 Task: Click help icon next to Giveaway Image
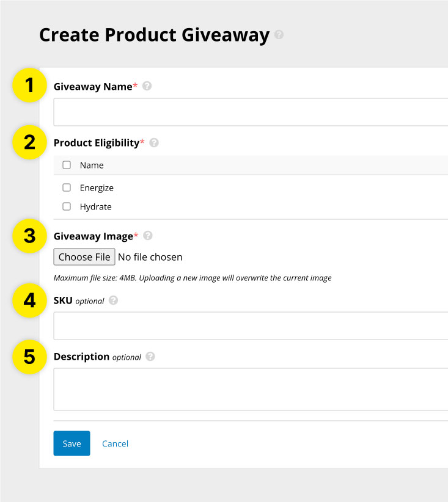tap(148, 236)
